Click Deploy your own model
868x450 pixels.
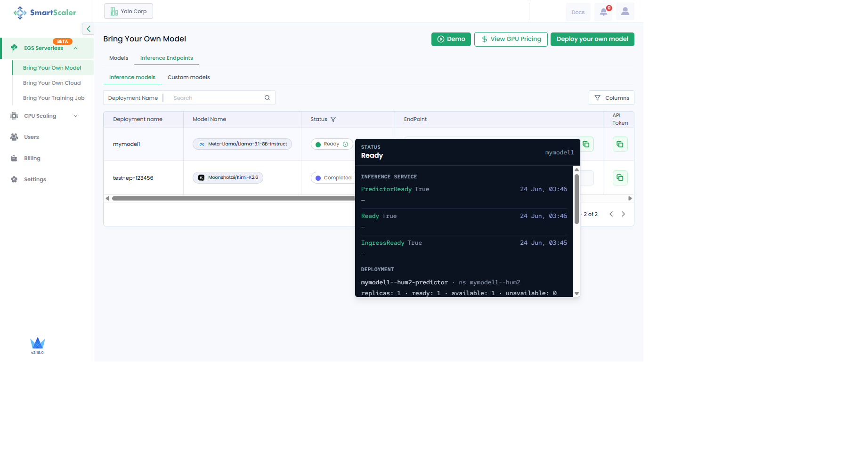click(592, 39)
